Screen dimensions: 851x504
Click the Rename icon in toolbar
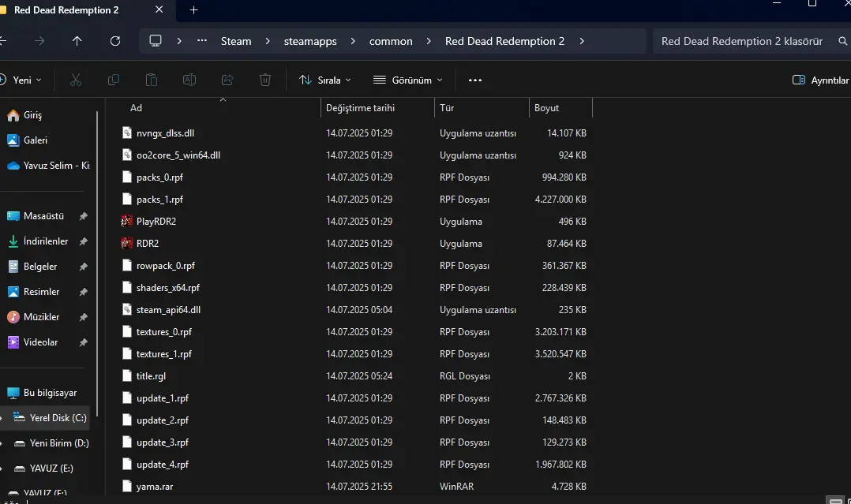pyautogui.click(x=189, y=80)
